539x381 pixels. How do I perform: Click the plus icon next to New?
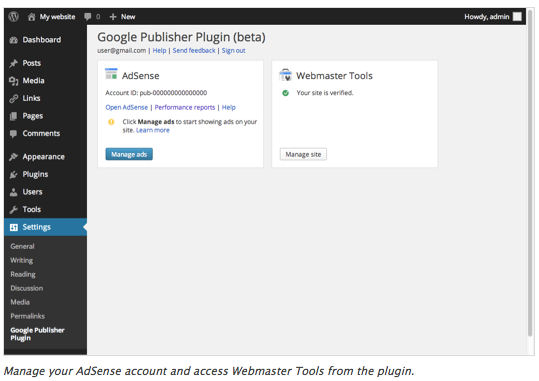(x=113, y=17)
